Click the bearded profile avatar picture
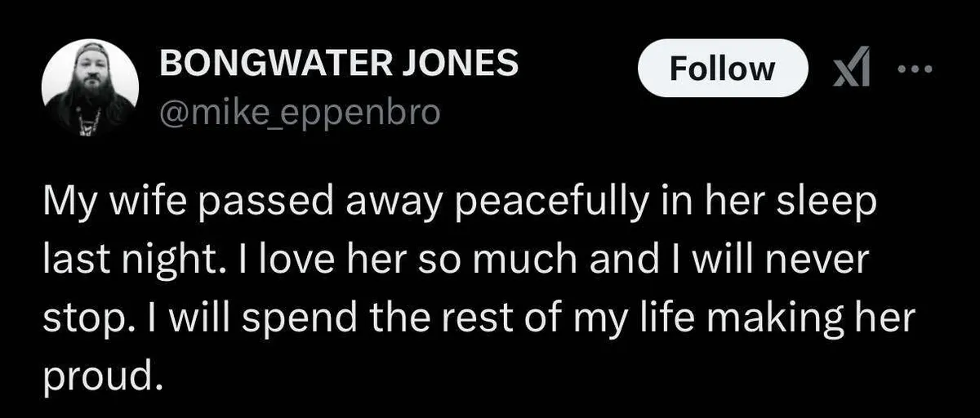Viewport: 980px width, 418px height. coord(90,88)
